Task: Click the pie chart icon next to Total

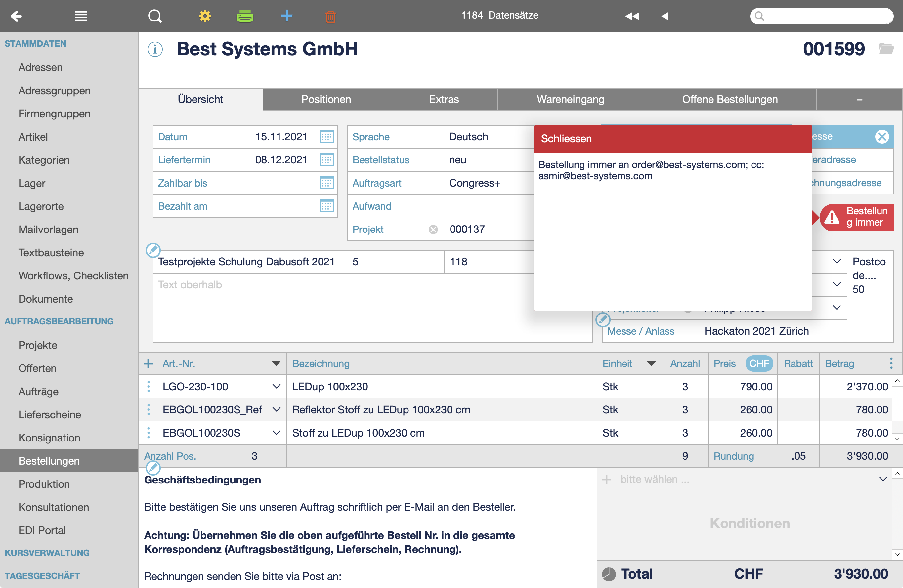Action: click(609, 574)
